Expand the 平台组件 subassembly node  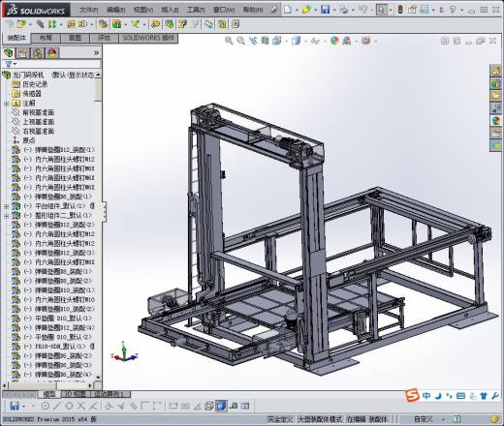[x=6, y=206]
